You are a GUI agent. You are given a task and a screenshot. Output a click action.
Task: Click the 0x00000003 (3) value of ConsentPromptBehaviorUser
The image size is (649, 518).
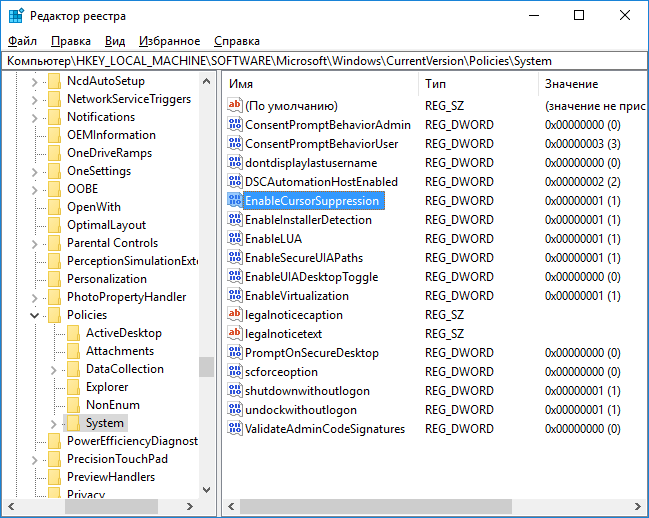point(582,144)
